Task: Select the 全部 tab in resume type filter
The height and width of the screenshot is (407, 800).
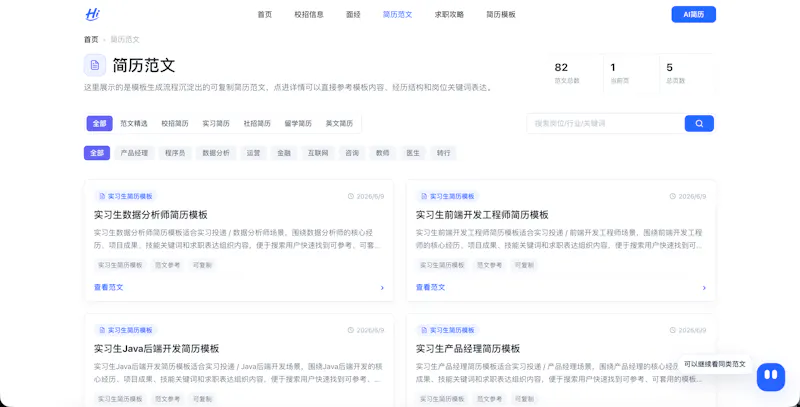Action: coord(99,123)
